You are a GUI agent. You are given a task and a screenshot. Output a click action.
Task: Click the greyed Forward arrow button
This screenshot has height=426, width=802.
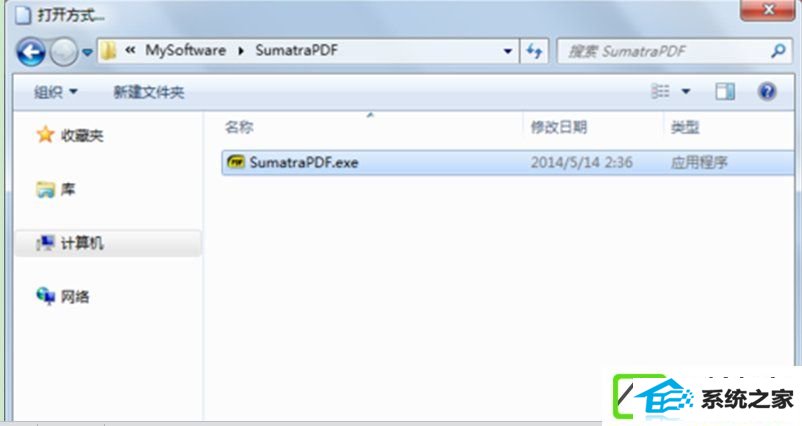pyautogui.click(x=63, y=52)
